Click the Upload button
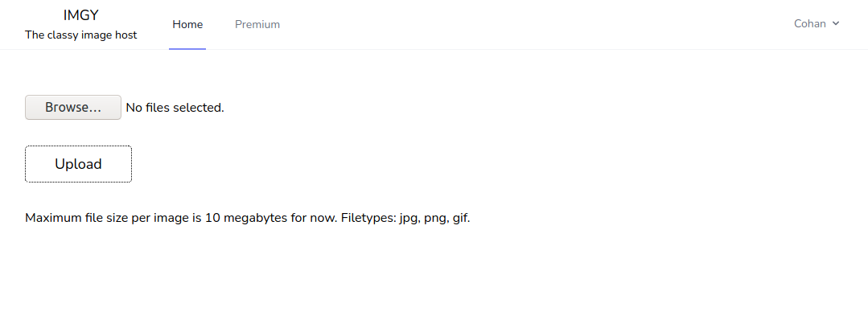This screenshot has width=868, height=320. (78, 164)
